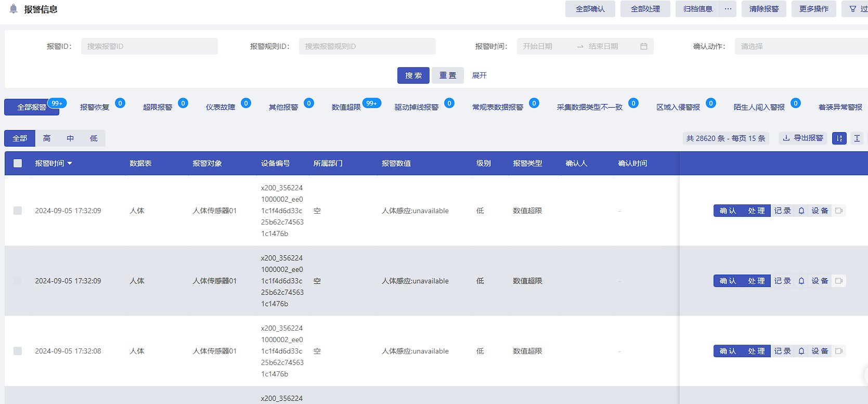Image resolution: width=868 pixels, height=404 pixels.
Task: Click the video camera icon in the second row
Action: coord(839,281)
